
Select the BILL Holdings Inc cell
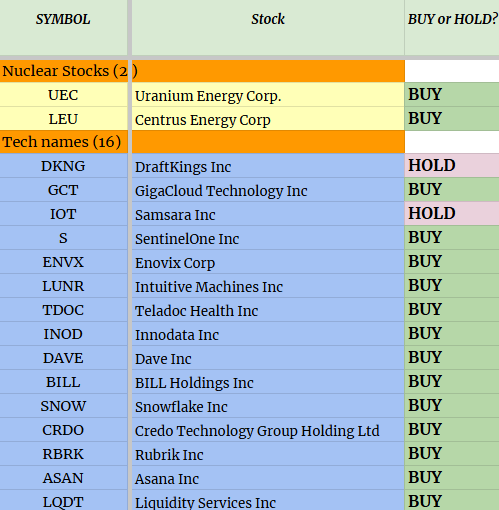tap(268, 382)
